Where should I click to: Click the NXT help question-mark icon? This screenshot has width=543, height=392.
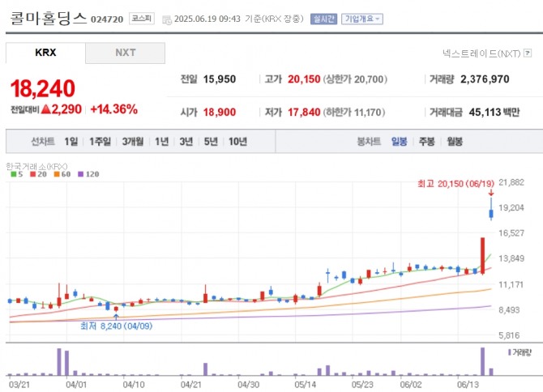528,53
